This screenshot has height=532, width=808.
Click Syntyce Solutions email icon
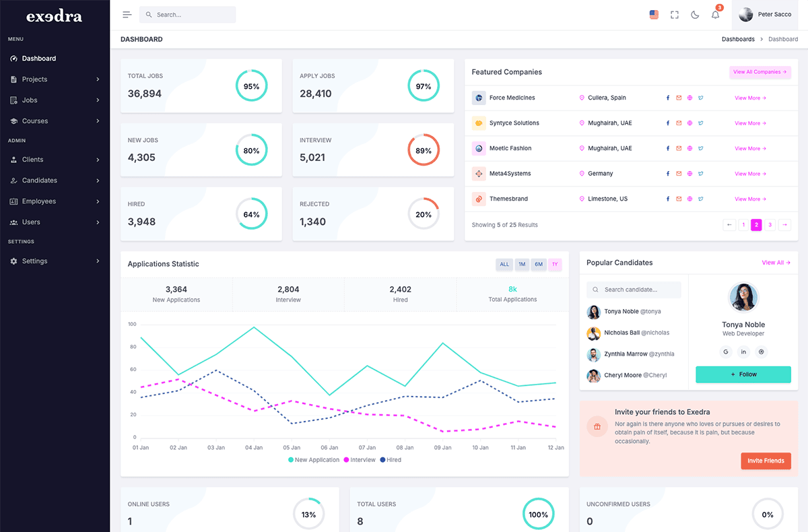point(679,123)
